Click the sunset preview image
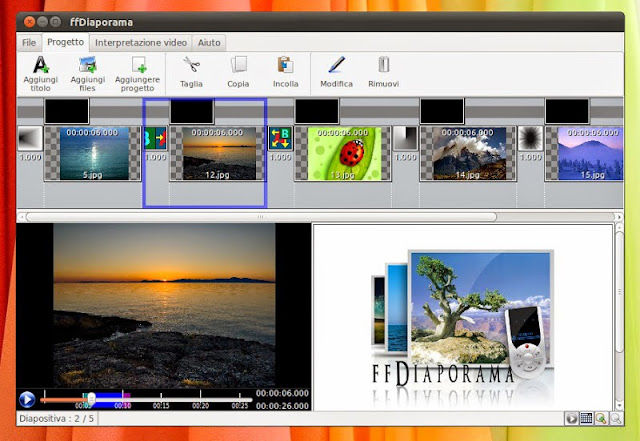 coord(164,305)
